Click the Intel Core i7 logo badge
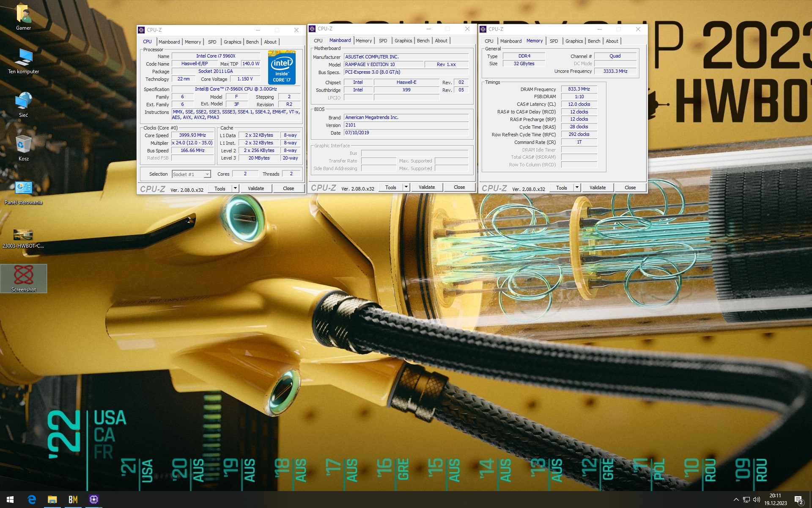Viewport: 812px width, 508px height. click(282, 68)
